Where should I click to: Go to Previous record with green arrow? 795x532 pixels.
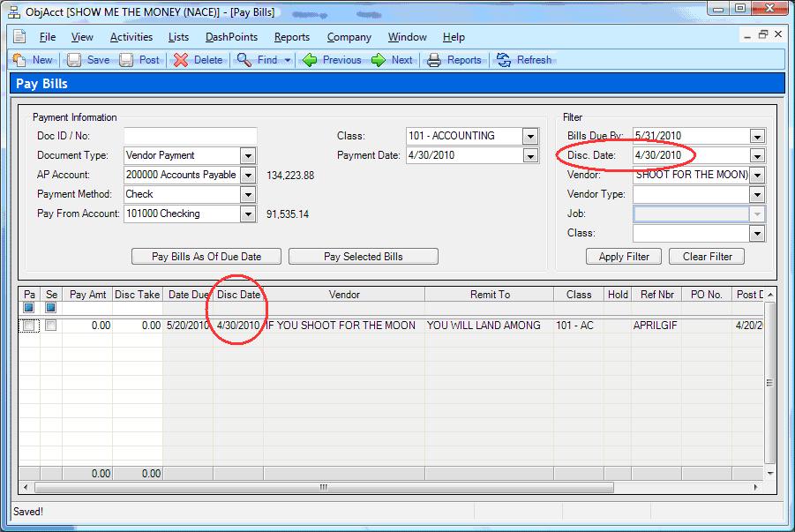(x=310, y=60)
